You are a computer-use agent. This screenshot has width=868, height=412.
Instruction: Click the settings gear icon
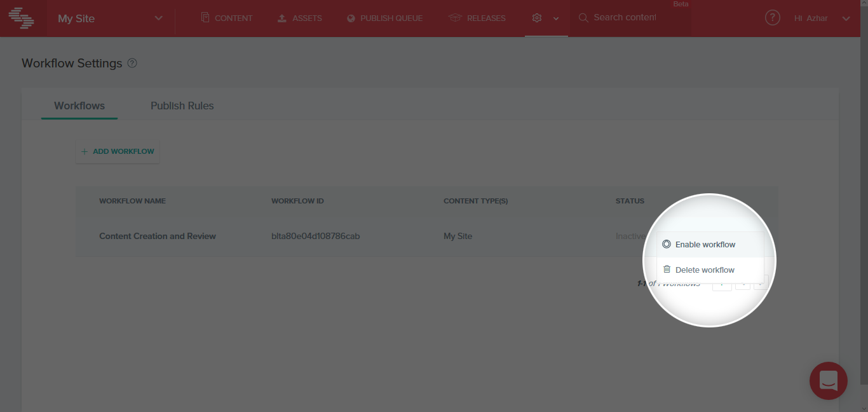click(x=537, y=18)
